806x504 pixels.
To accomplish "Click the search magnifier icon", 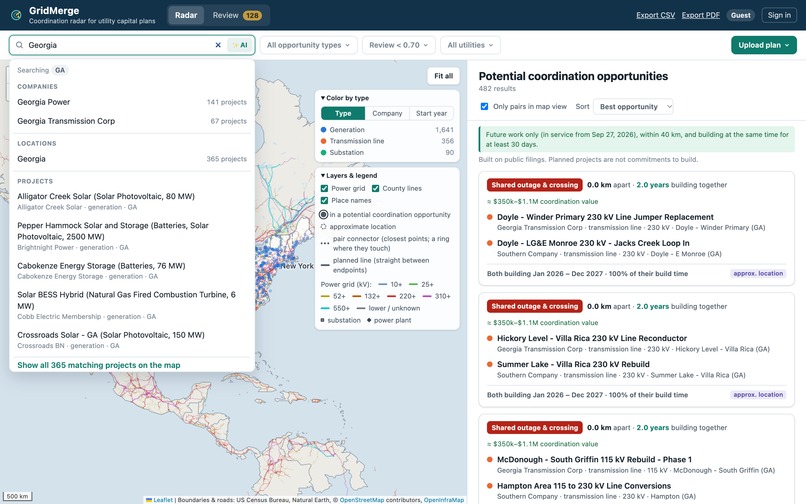I will (x=20, y=45).
